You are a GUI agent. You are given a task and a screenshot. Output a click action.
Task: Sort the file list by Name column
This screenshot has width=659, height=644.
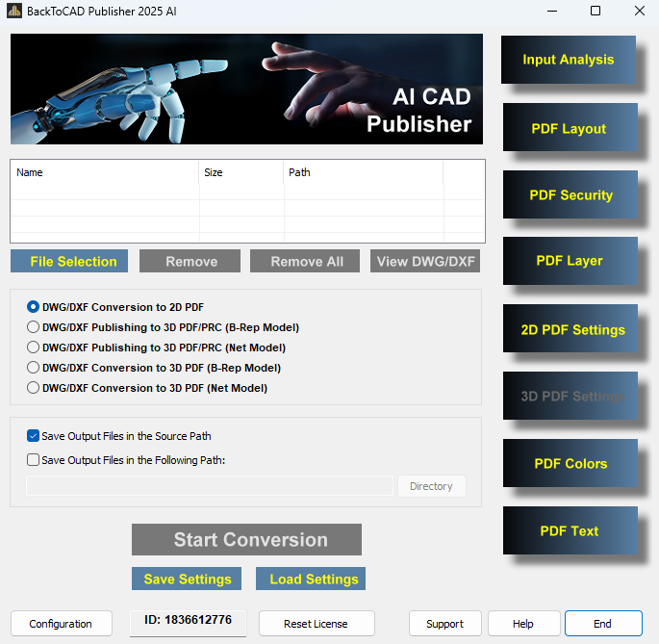[105, 172]
